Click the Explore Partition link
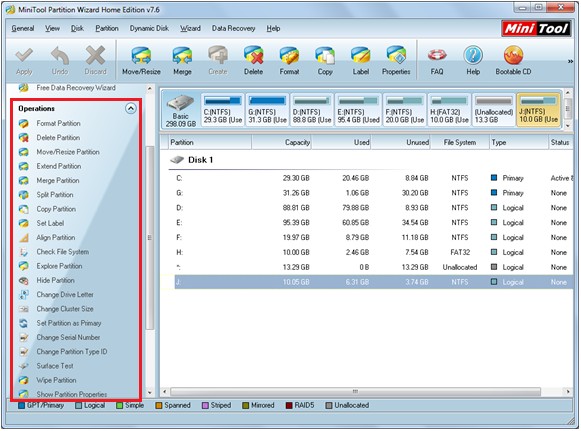Viewport: 581px width, 431px height. point(59,266)
